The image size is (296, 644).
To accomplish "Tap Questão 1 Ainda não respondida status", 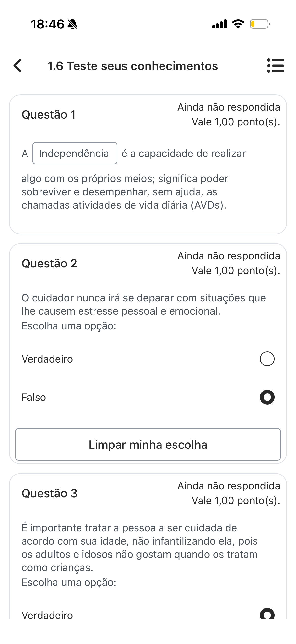I will pyautogui.click(x=229, y=107).
